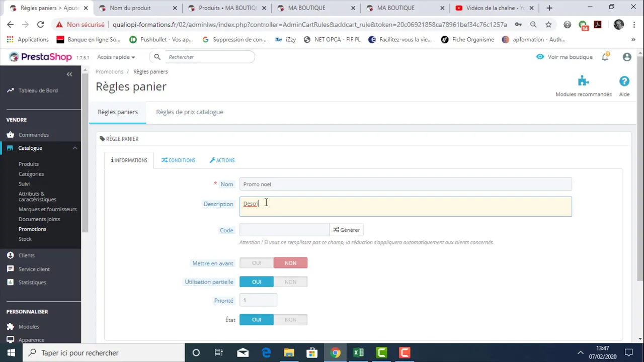Reload the page
644x362 pixels.
point(40,25)
